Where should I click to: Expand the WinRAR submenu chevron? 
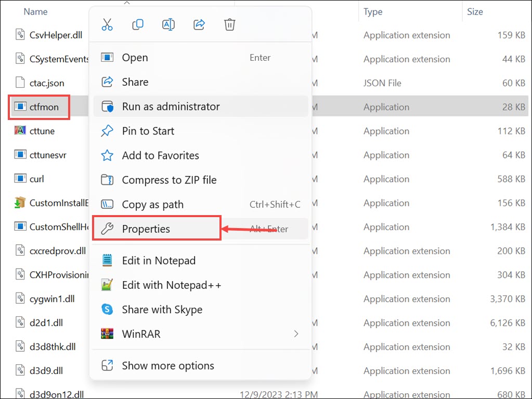point(296,334)
